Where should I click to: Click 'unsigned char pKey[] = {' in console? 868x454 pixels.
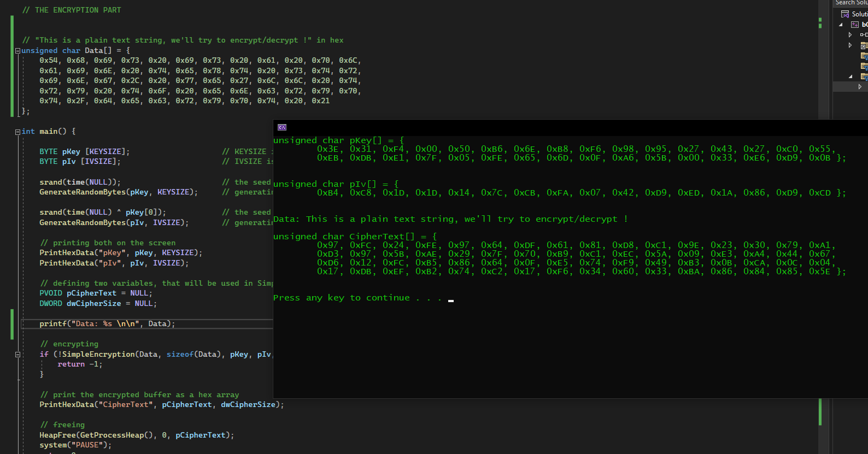(339, 140)
